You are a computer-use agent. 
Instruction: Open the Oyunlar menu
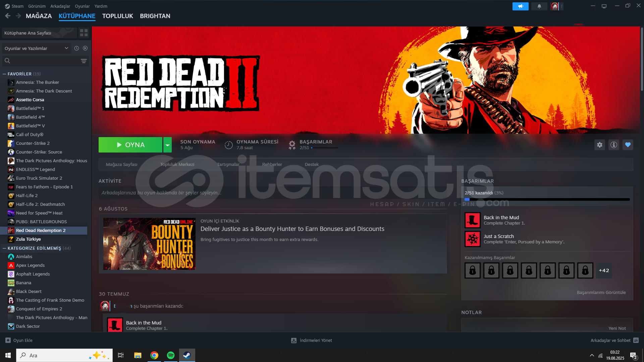82,6
